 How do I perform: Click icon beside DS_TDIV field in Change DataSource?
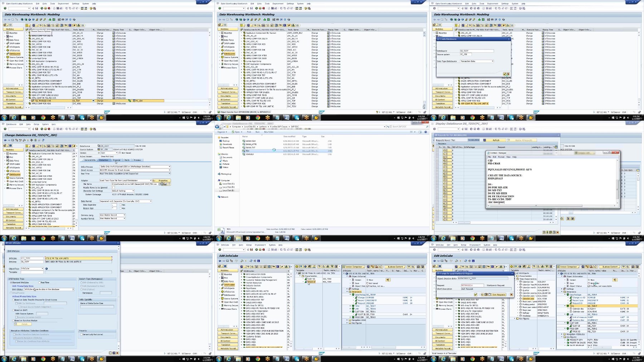[x=99, y=146]
